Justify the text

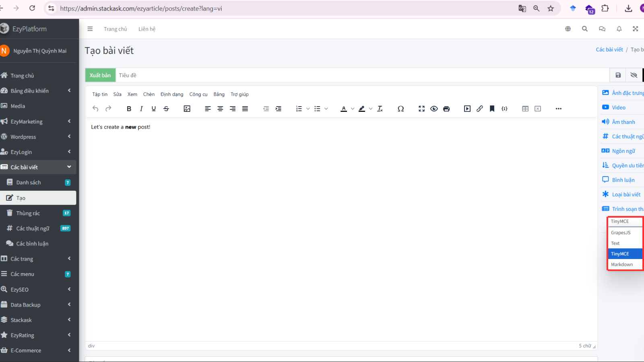245,109
